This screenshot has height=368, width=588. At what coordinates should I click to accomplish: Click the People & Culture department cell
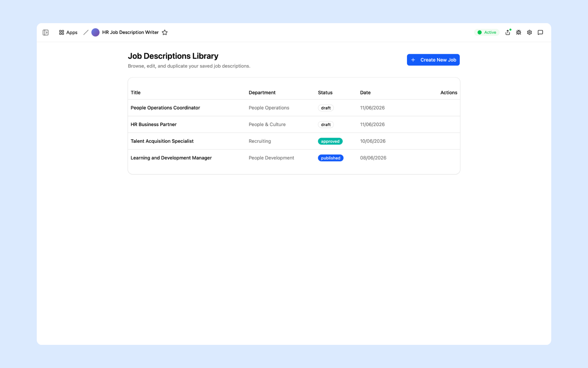(x=267, y=124)
